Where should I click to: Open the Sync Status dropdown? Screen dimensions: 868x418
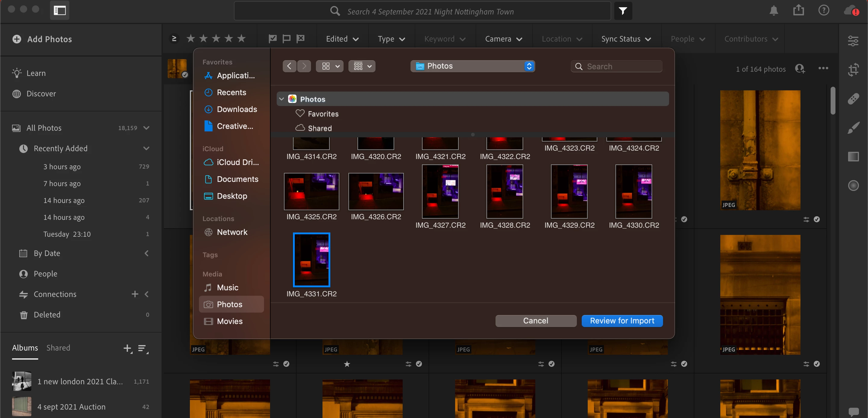pyautogui.click(x=626, y=39)
